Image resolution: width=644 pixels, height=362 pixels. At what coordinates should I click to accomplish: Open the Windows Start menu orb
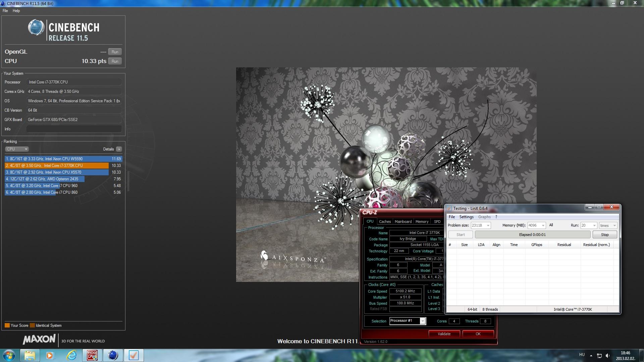pos(9,355)
